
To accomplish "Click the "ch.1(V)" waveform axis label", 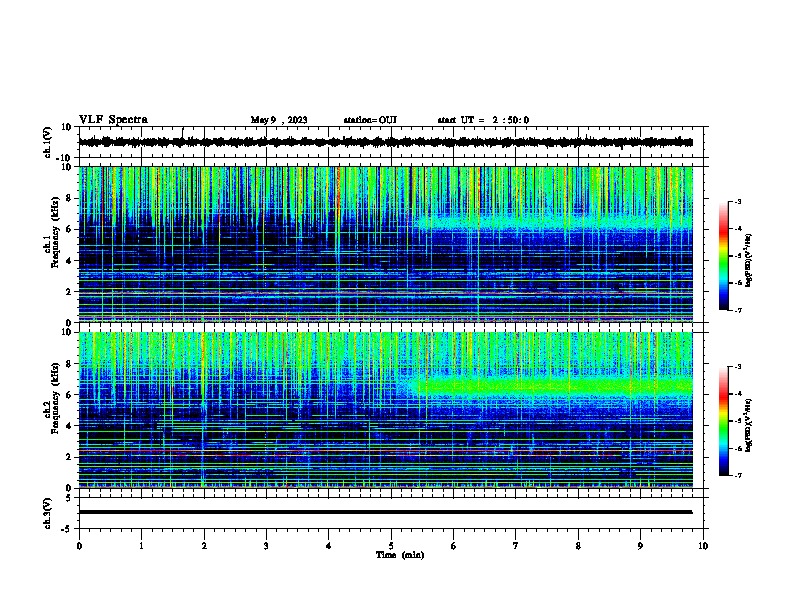I will (47, 142).
